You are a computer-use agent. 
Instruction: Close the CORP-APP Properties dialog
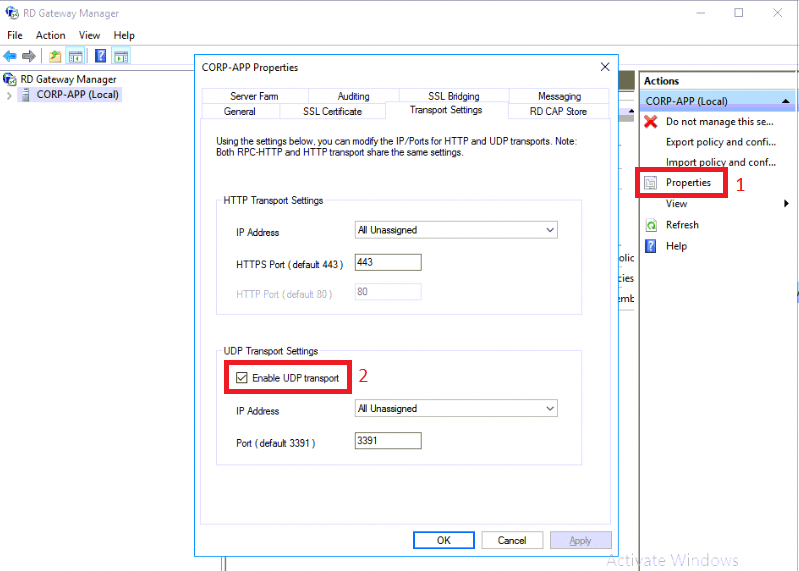[605, 67]
